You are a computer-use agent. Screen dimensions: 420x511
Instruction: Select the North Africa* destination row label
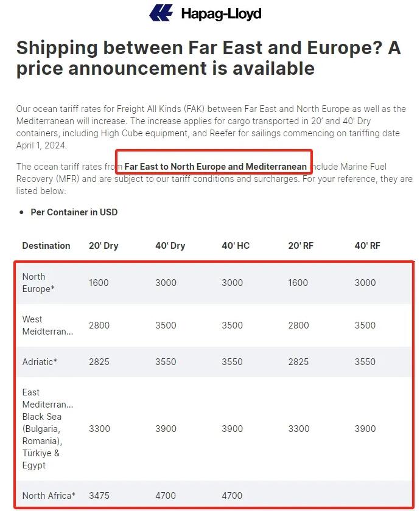[49, 496]
